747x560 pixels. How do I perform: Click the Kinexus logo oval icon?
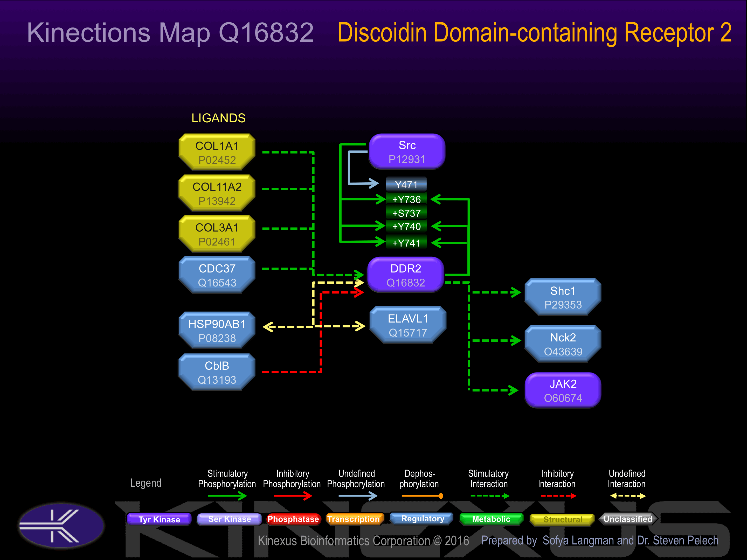coord(61,526)
